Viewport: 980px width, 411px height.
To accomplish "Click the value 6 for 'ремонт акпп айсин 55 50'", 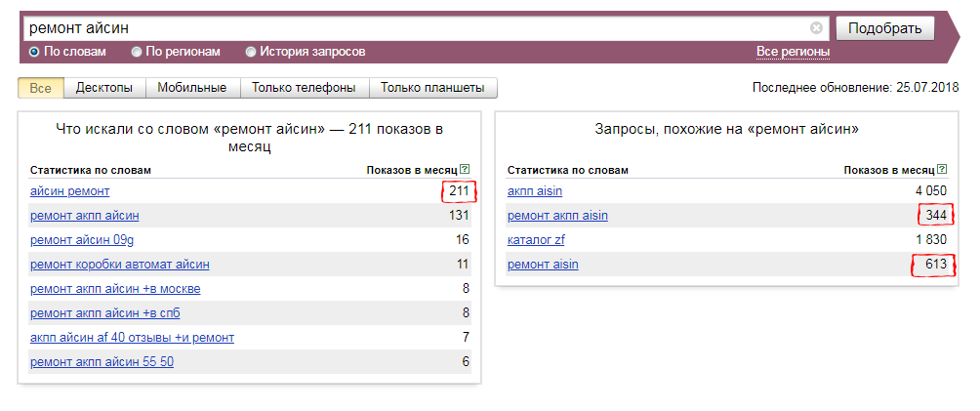I will point(466,362).
